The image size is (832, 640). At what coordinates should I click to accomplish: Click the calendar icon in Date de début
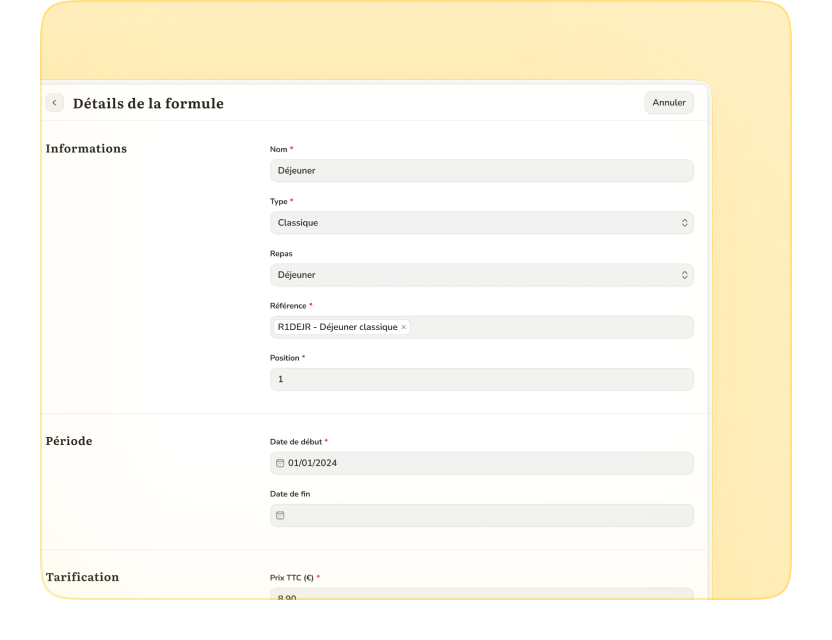[280, 463]
